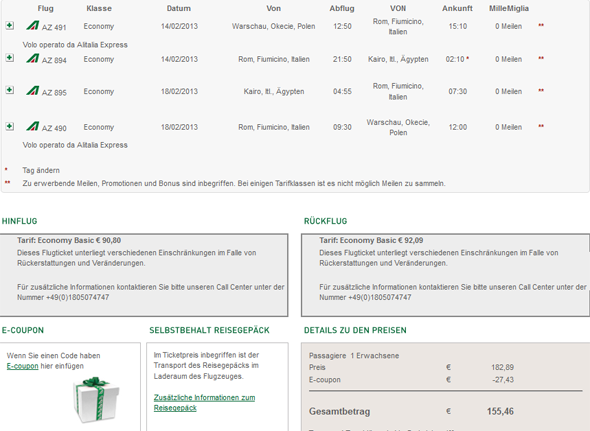Click the MilleMiglia column header
The height and width of the screenshot is (431, 590).
pyautogui.click(x=509, y=8)
